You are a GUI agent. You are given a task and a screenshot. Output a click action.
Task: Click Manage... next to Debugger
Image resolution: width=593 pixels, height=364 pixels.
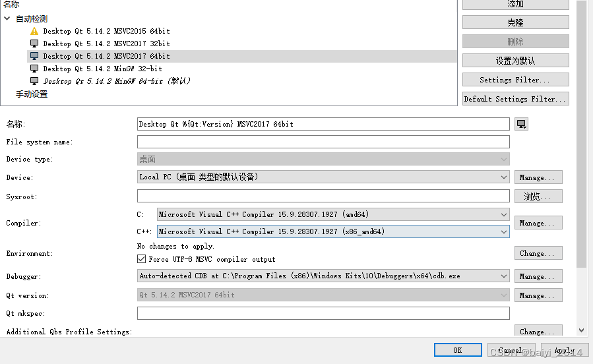point(538,276)
